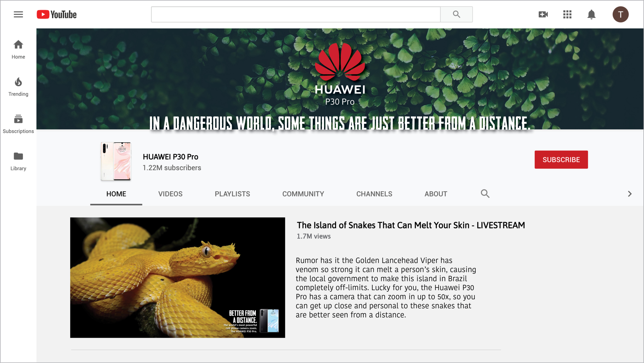The width and height of the screenshot is (644, 363).
Task: Open Trending in the sidebar
Action: tap(18, 87)
